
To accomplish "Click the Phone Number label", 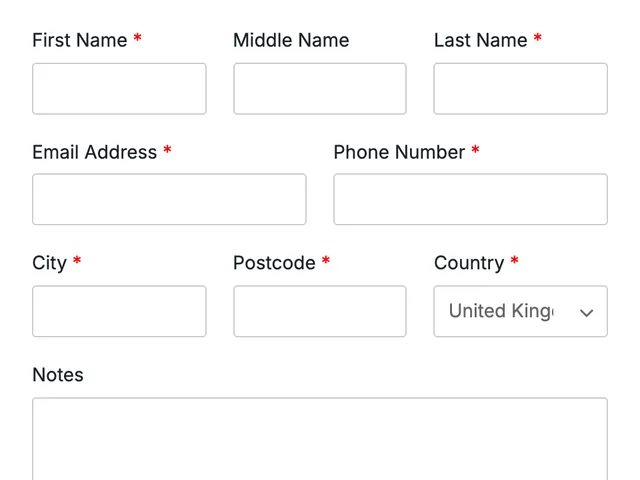I will click(399, 152).
